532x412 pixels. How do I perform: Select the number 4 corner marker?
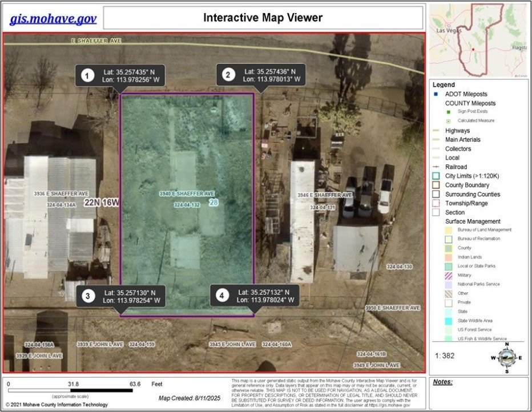tap(222, 296)
